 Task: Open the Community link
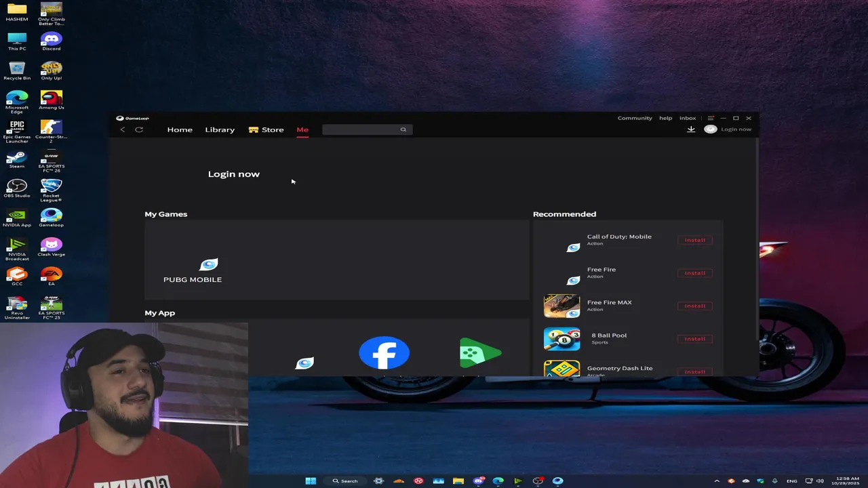coord(635,118)
